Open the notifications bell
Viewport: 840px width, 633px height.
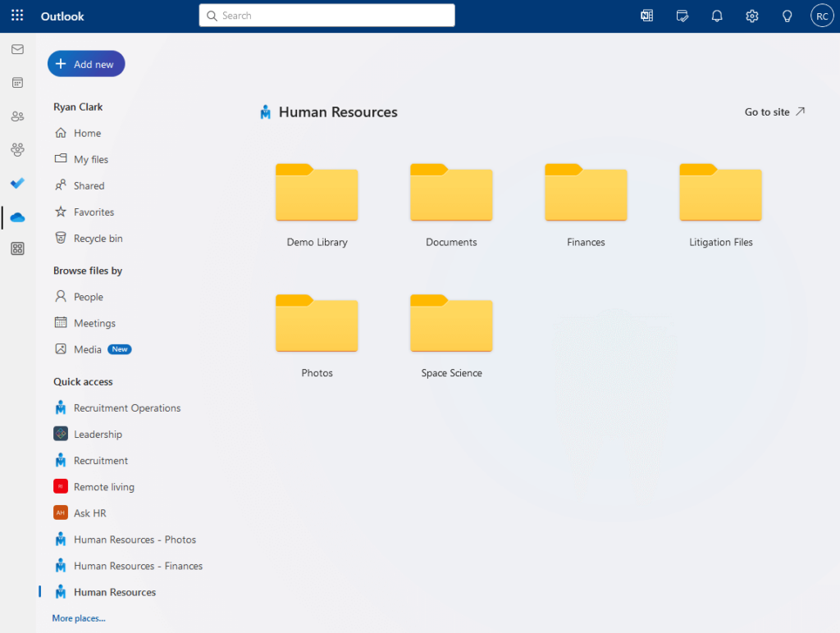pyautogui.click(x=717, y=16)
